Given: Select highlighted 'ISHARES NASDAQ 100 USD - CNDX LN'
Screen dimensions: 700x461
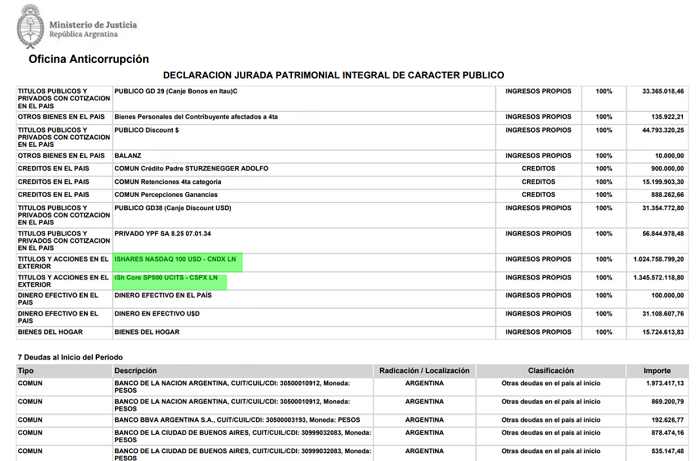Looking at the screenshot, I should pos(175,259).
